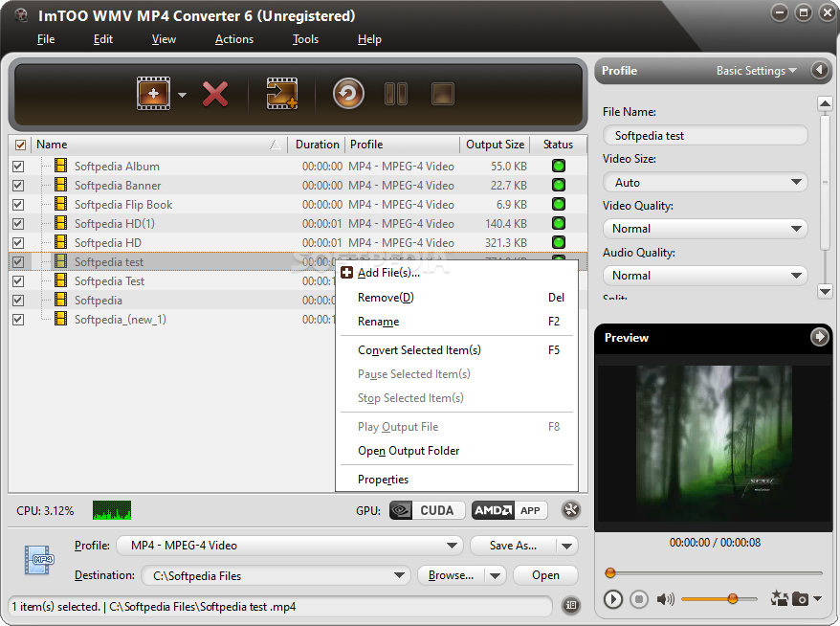The image size is (840, 626).
Task: Click the film icon of Softpedia Banner
Action: [x=61, y=185]
